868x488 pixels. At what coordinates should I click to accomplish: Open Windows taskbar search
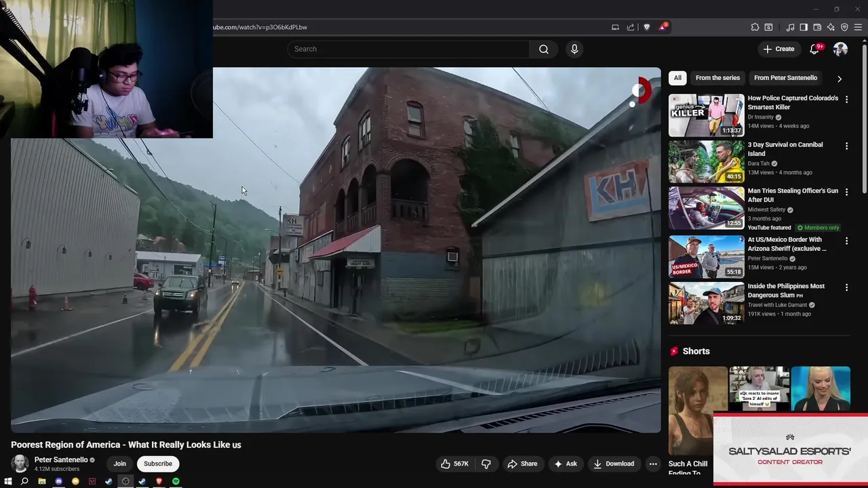(x=24, y=481)
